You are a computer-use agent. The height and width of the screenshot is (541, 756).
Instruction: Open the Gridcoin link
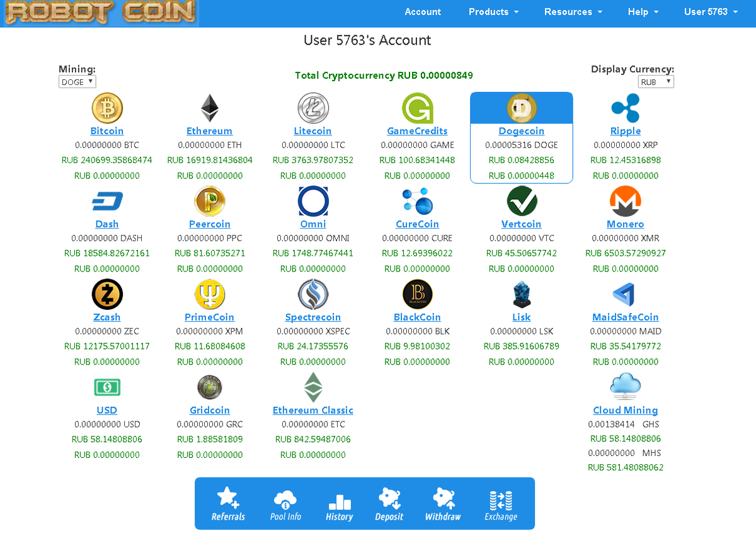[210, 410]
